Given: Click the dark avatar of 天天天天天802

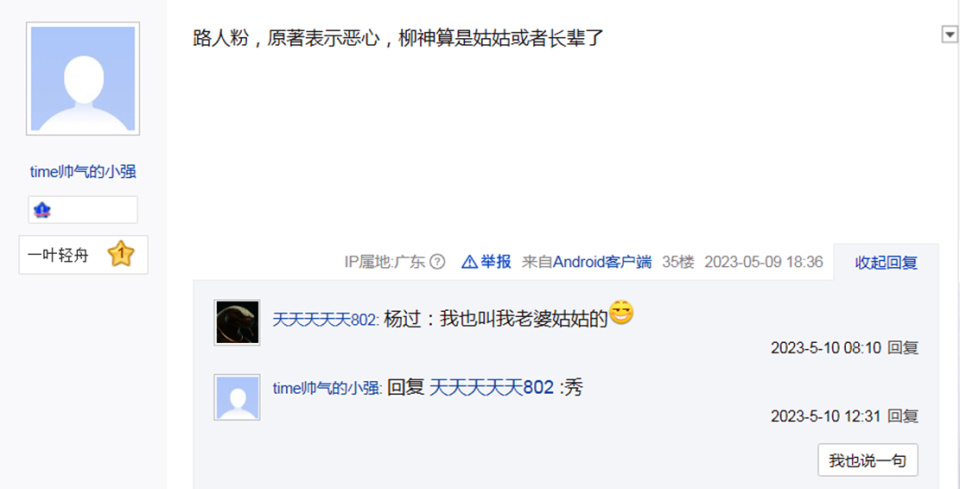Looking at the screenshot, I should pyautogui.click(x=237, y=323).
